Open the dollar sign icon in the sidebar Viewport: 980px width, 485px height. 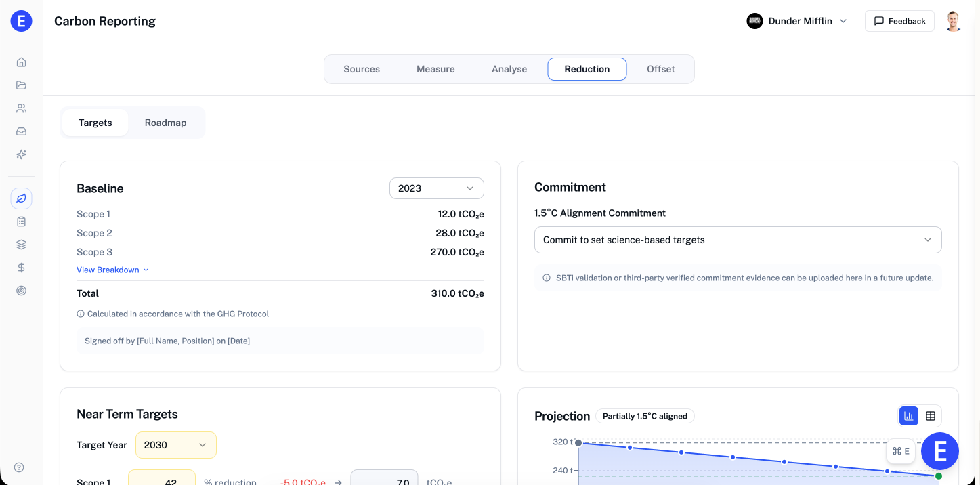pos(22,268)
